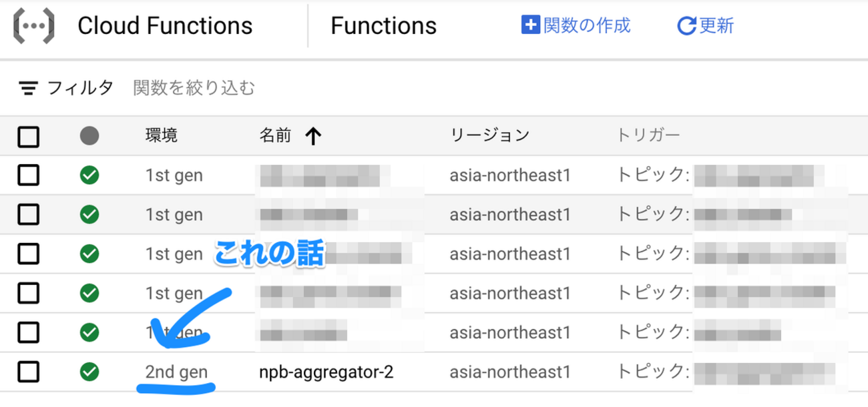
Task: Click the 更新 refresh icon
Action: click(686, 26)
